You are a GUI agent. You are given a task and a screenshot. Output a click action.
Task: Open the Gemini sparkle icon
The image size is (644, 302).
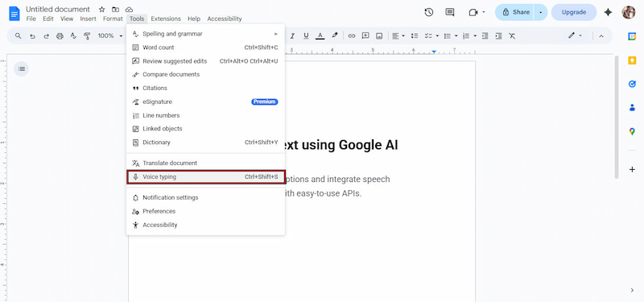coord(609,12)
